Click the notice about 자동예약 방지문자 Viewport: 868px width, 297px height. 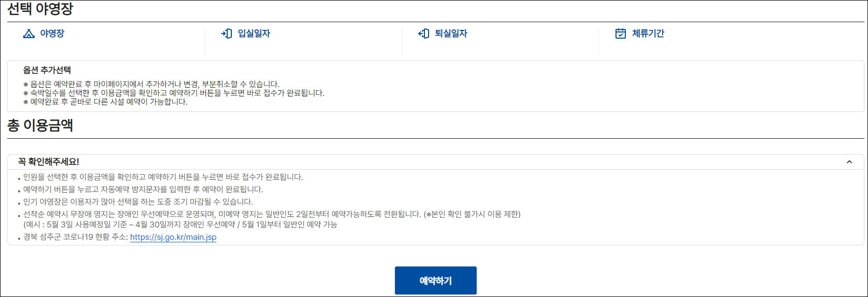tap(143, 189)
